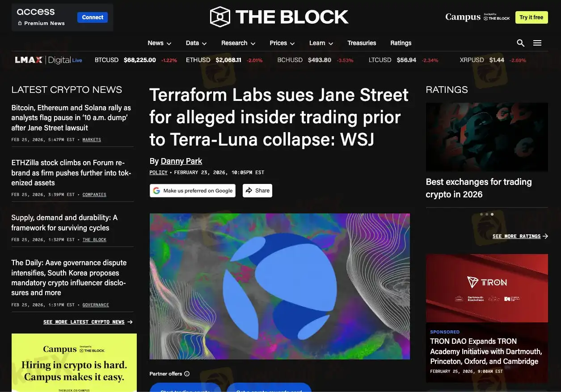Open the Treasuries menu item
The height and width of the screenshot is (392, 561).
(362, 43)
